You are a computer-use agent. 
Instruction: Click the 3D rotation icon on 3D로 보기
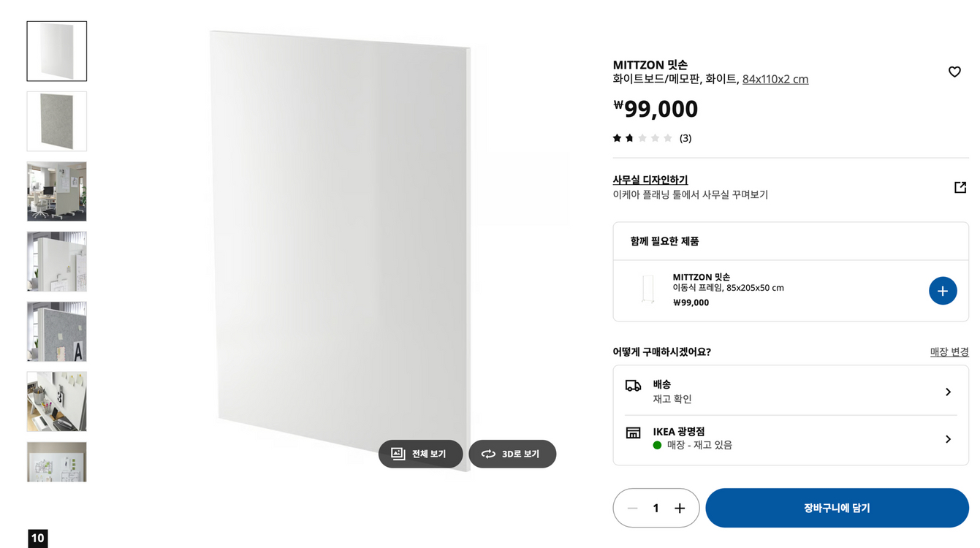pyautogui.click(x=488, y=454)
